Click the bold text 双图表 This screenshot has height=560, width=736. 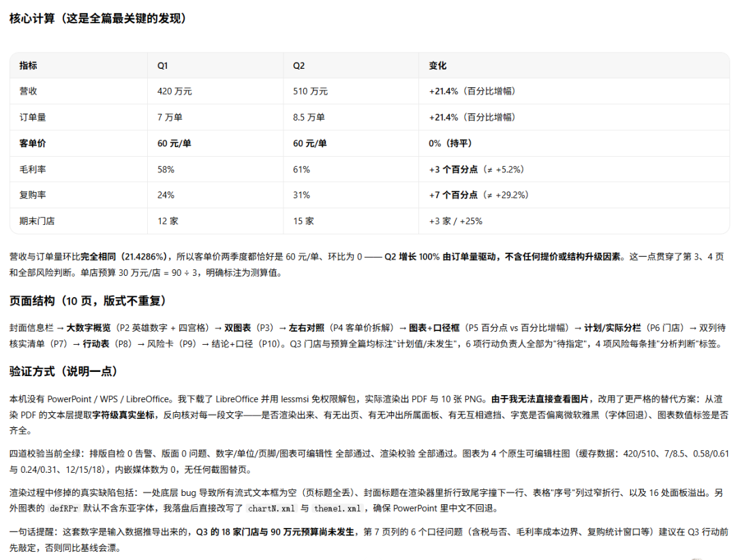point(238,328)
